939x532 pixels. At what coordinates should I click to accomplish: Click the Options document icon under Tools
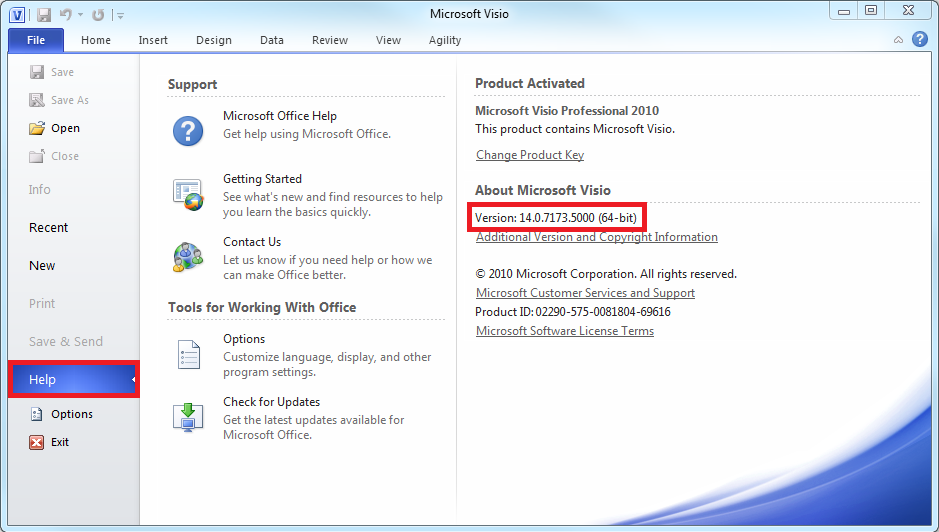point(189,354)
